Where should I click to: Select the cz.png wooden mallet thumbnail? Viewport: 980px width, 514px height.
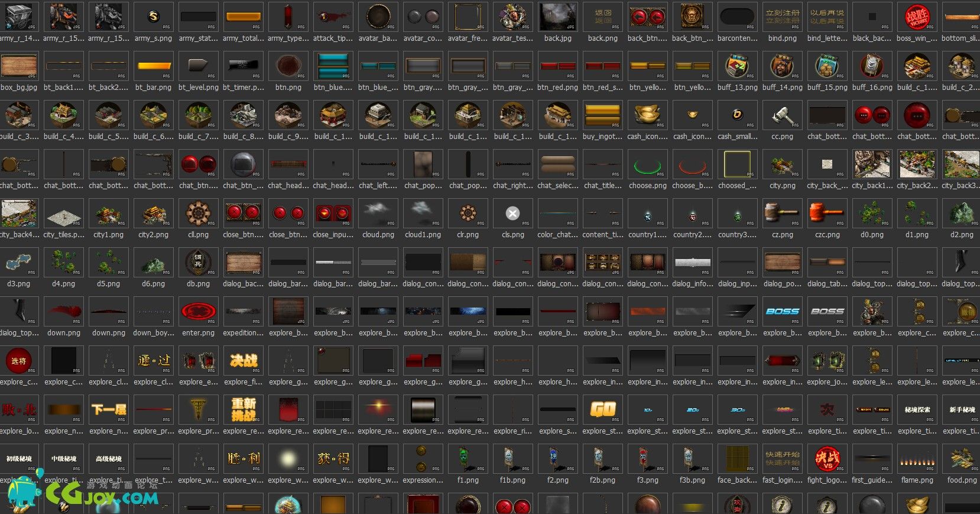pyautogui.click(x=783, y=213)
